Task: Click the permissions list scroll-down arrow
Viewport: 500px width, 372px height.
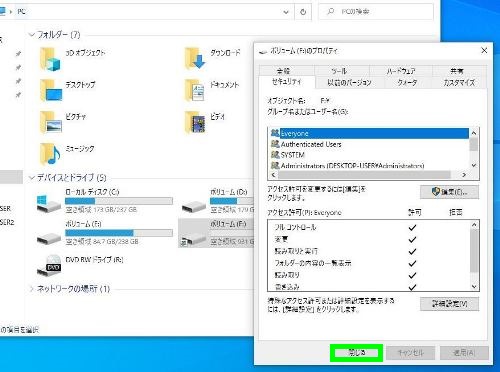Action: click(x=474, y=287)
